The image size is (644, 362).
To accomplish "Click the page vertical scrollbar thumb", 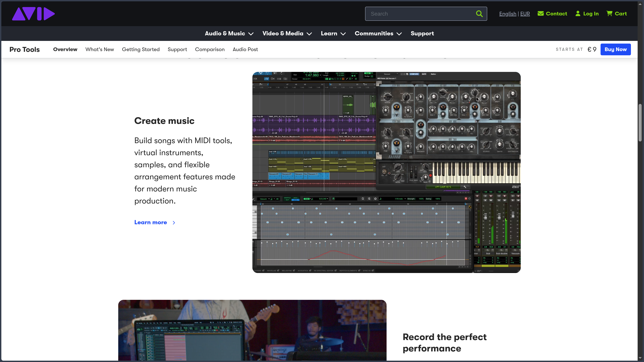I will (x=640, y=122).
